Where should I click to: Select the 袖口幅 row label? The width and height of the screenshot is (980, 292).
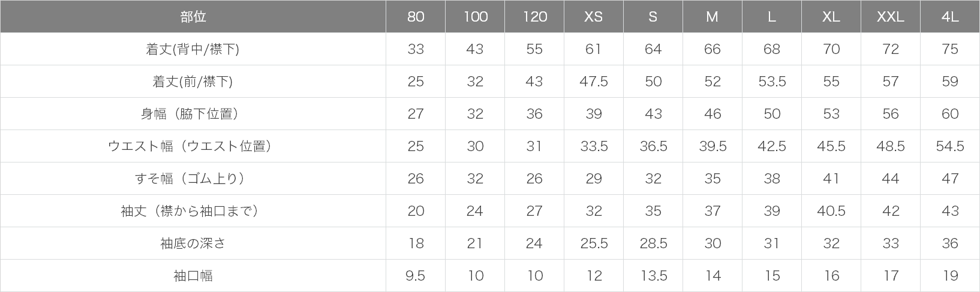(x=193, y=276)
